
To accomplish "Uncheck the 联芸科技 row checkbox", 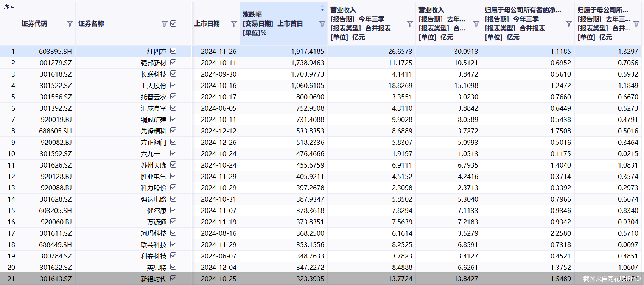I will coord(173,244).
